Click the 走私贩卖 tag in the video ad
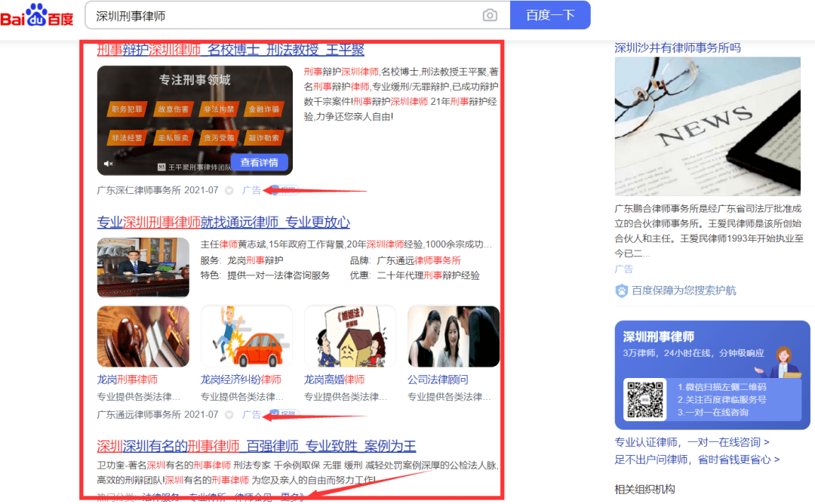Viewport: 815px width, 504px height. click(x=173, y=137)
